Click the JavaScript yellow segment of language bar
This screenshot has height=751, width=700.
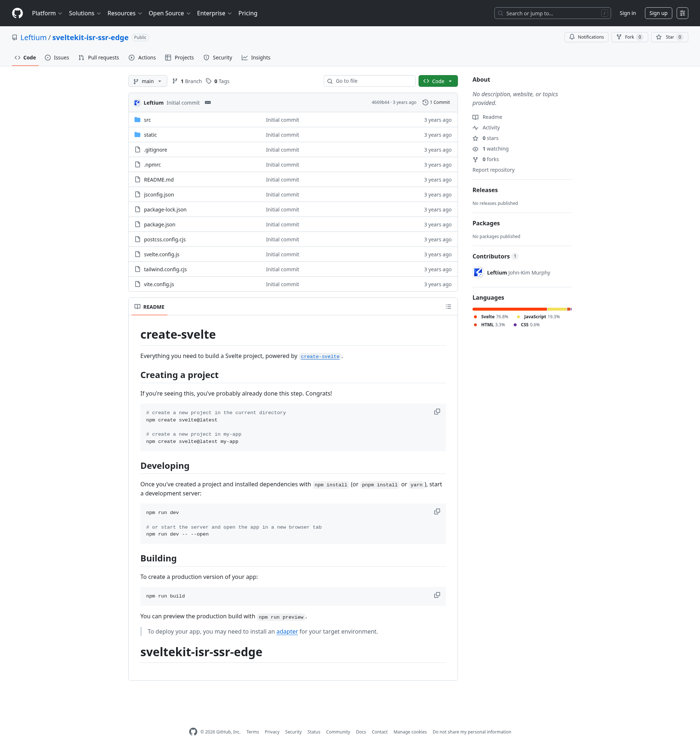pos(557,309)
